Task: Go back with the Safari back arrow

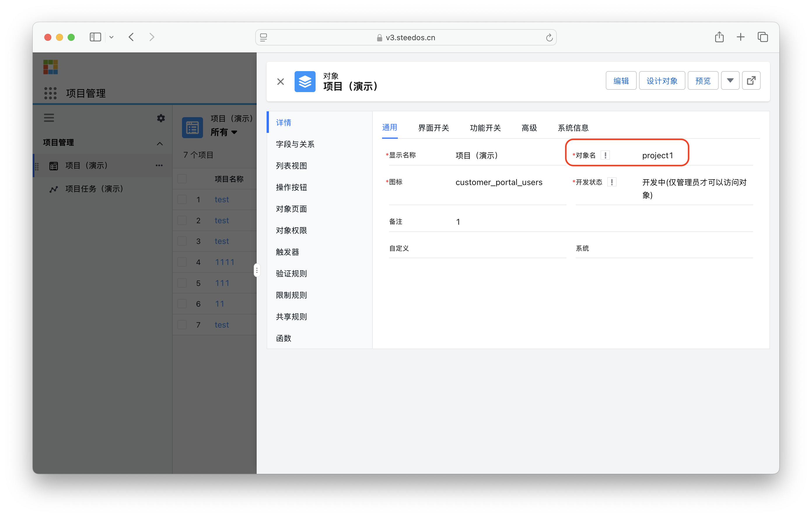Action: point(131,37)
